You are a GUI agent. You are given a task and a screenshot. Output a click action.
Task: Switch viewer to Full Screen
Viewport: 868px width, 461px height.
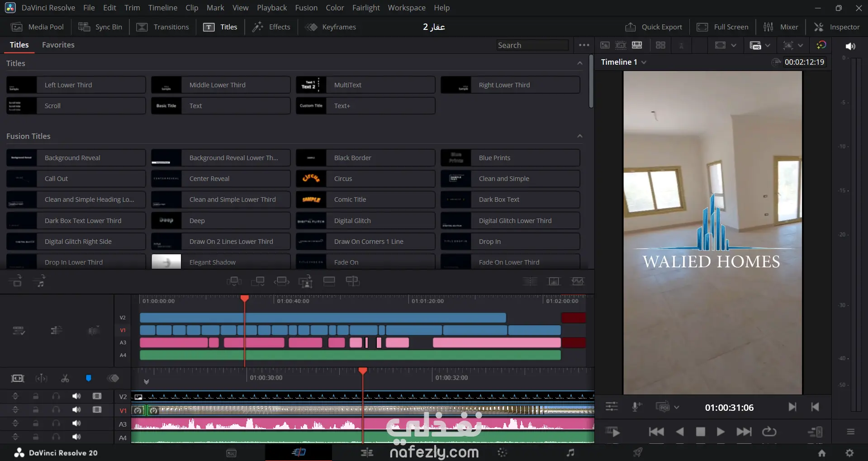[722, 27]
